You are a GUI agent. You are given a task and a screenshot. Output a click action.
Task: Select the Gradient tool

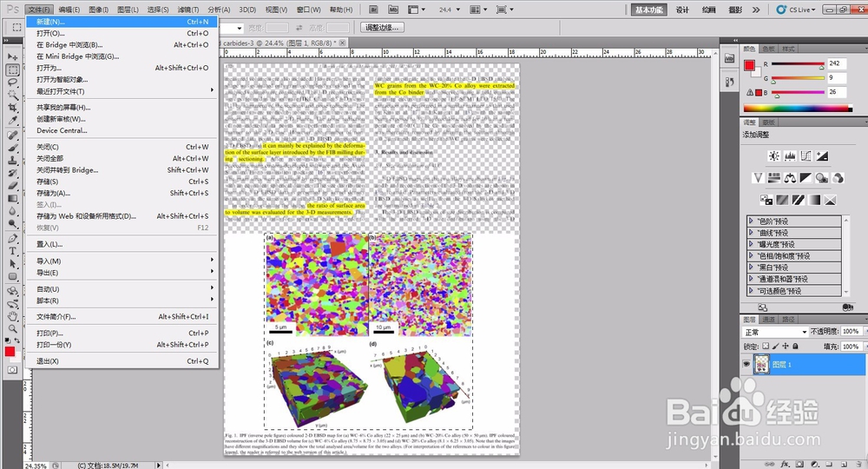tap(13, 198)
